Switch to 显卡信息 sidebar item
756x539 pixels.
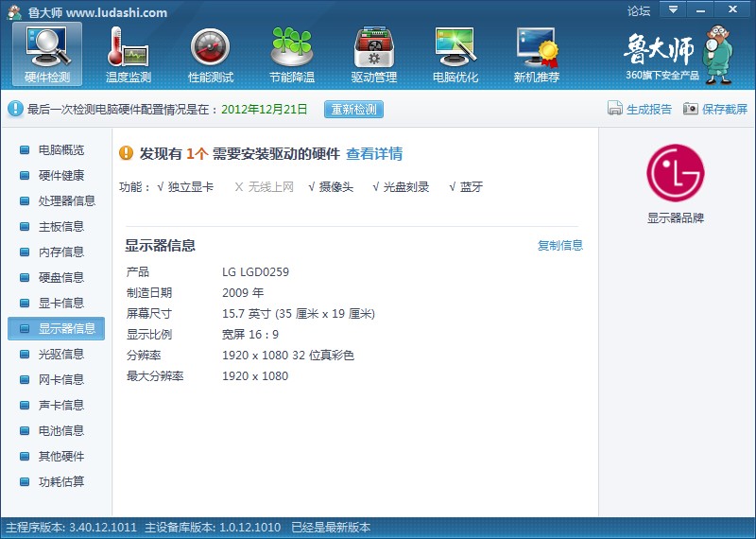tap(60, 303)
